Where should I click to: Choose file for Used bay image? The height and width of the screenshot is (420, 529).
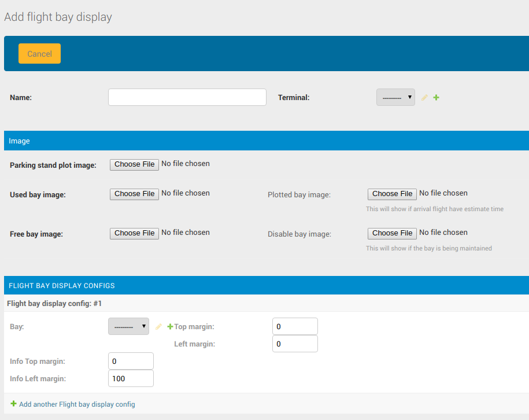(135, 194)
